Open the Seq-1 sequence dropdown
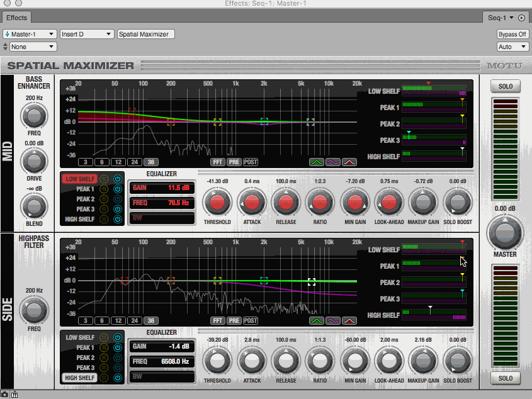This screenshot has width=532, height=399. click(501, 18)
